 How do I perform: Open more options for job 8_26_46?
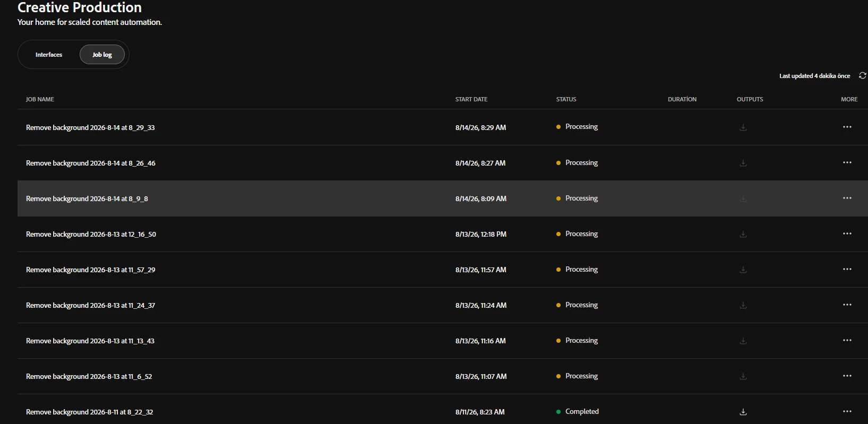(847, 162)
